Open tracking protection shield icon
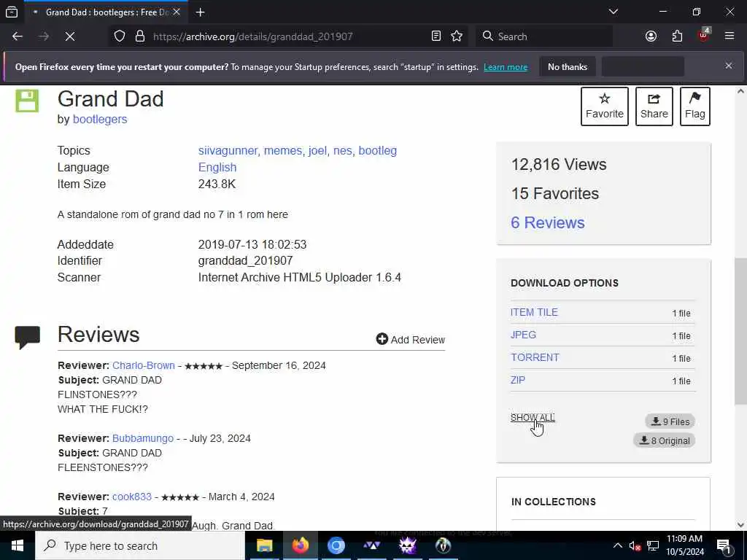 120,36
